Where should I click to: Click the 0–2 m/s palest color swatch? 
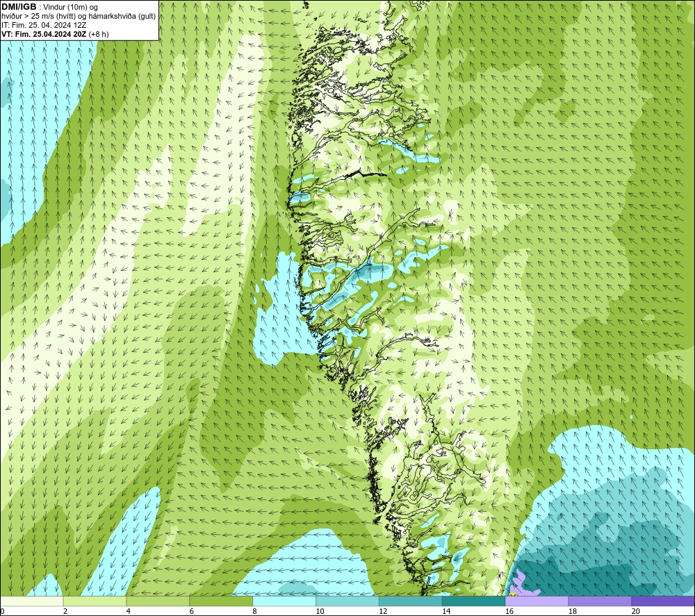tap(31, 601)
